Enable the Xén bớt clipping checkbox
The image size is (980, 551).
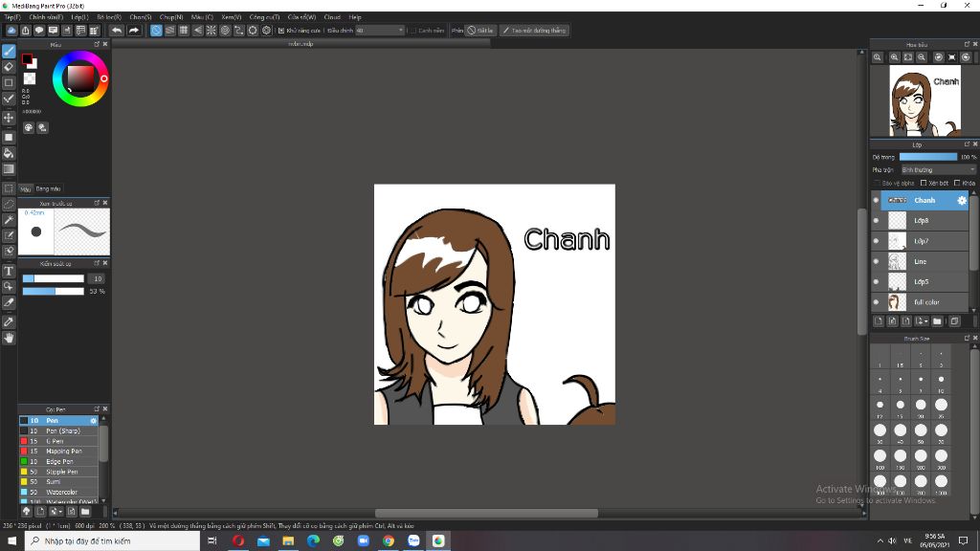pos(924,183)
